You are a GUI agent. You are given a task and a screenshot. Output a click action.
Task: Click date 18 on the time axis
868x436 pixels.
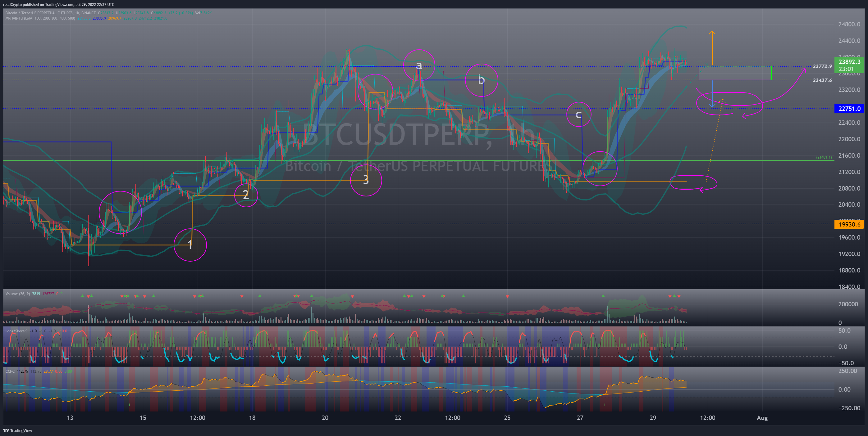coord(252,418)
